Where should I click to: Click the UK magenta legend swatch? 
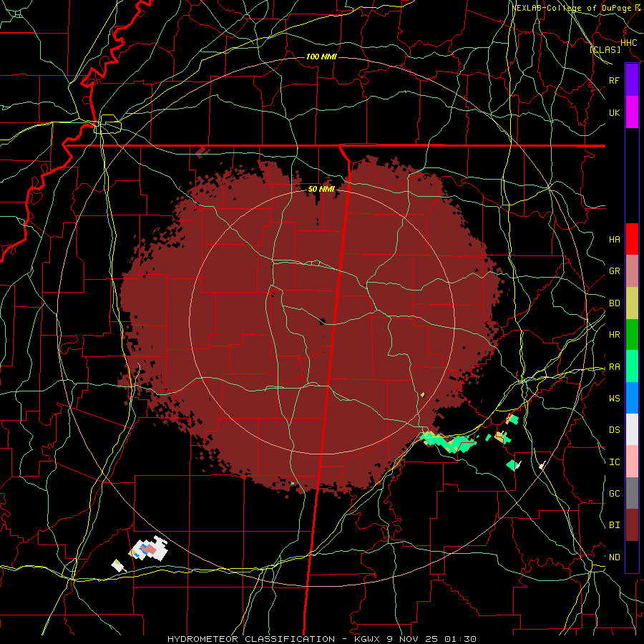coord(632,112)
